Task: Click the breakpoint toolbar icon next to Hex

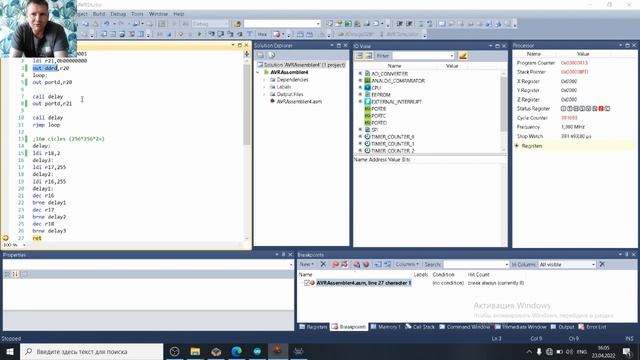Action: [x=277, y=34]
